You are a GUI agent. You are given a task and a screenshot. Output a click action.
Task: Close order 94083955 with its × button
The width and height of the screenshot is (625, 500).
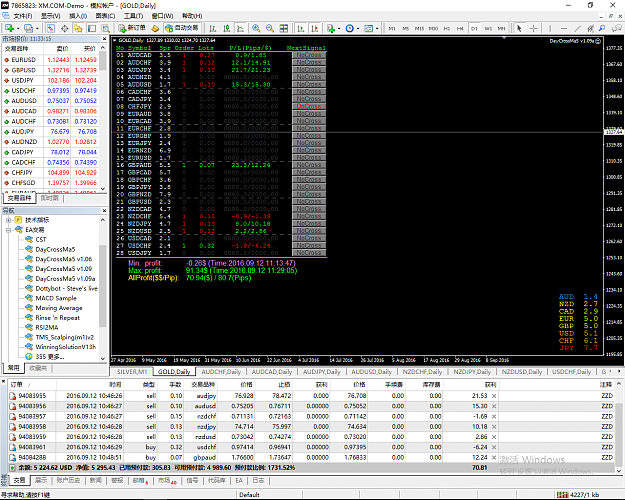click(494, 396)
